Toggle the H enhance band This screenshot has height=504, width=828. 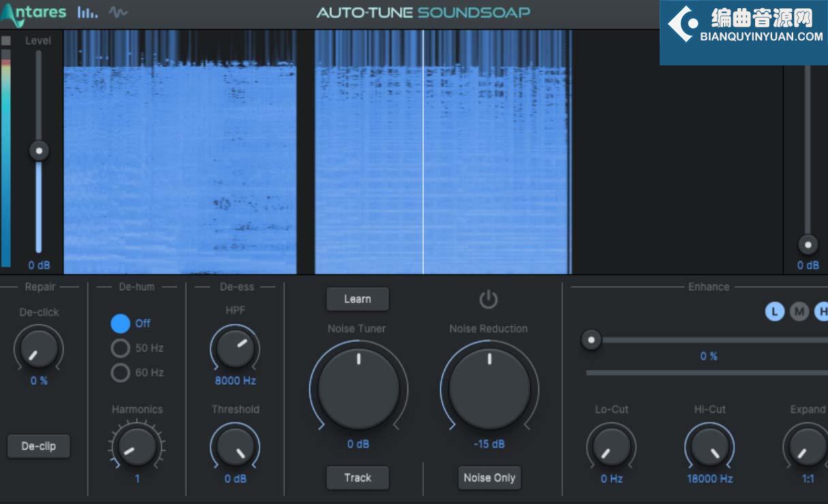click(822, 312)
